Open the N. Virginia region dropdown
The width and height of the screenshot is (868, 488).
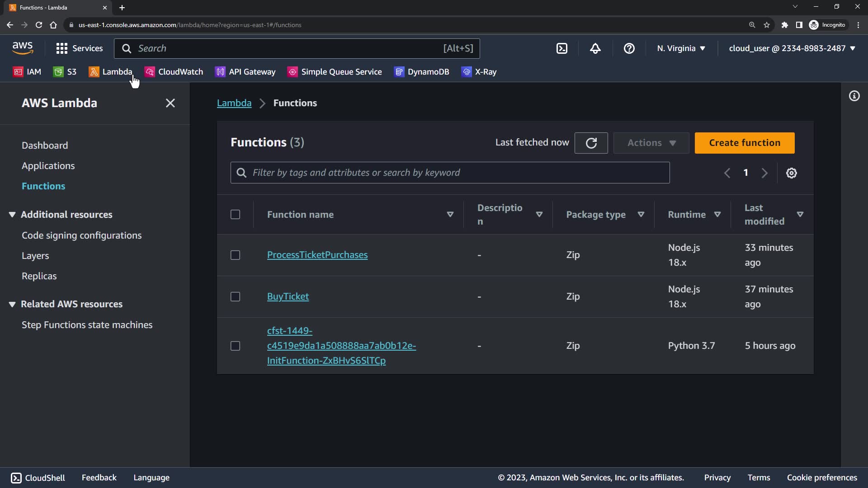click(x=681, y=48)
